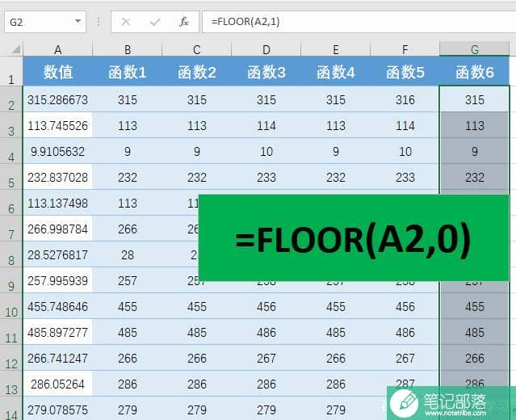Click cell containing 455.748646
This screenshot has width=516, height=420.
(58, 306)
